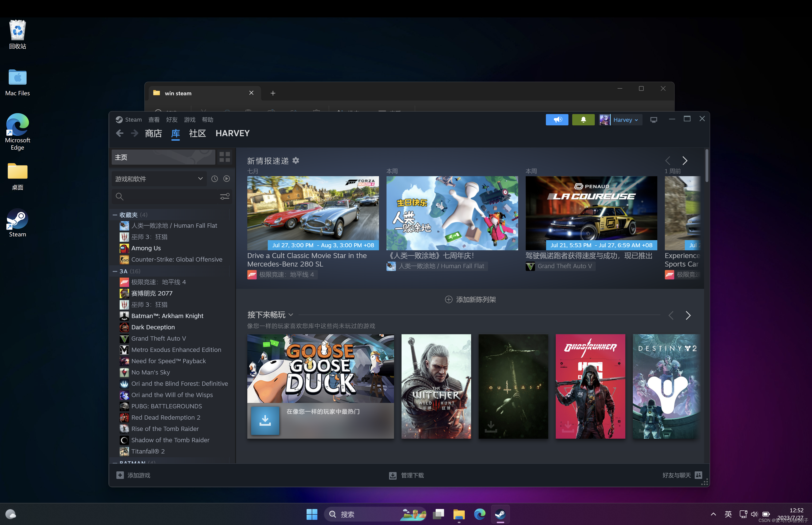Switch to the 库 library tab
Image resolution: width=812 pixels, height=525 pixels.
click(x=175, y=133)
